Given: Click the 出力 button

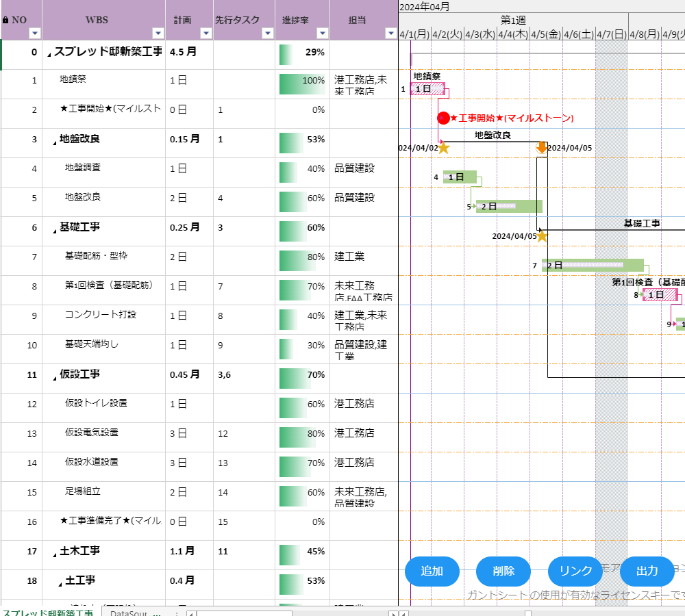Looking at the screenshot, I should pyautogui.click(x=647, y=571).
